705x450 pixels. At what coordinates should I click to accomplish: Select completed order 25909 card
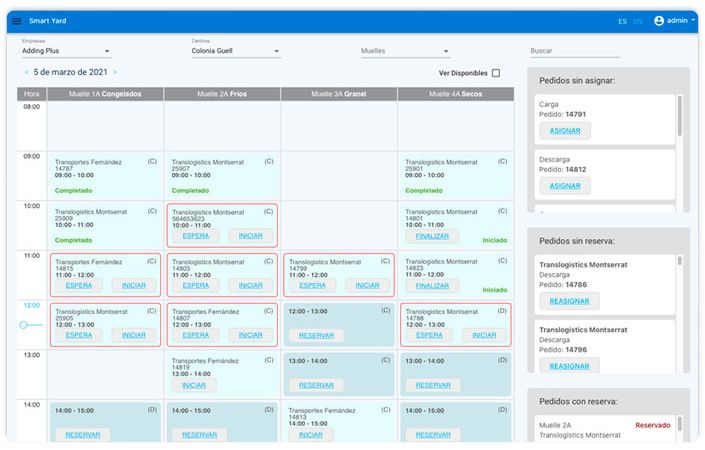tap(105, 225)
